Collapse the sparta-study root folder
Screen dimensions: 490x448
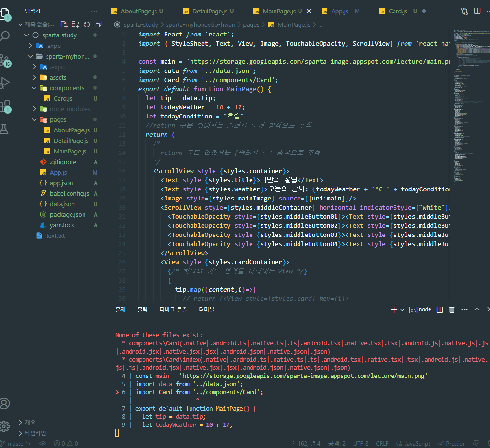(60, 35)
